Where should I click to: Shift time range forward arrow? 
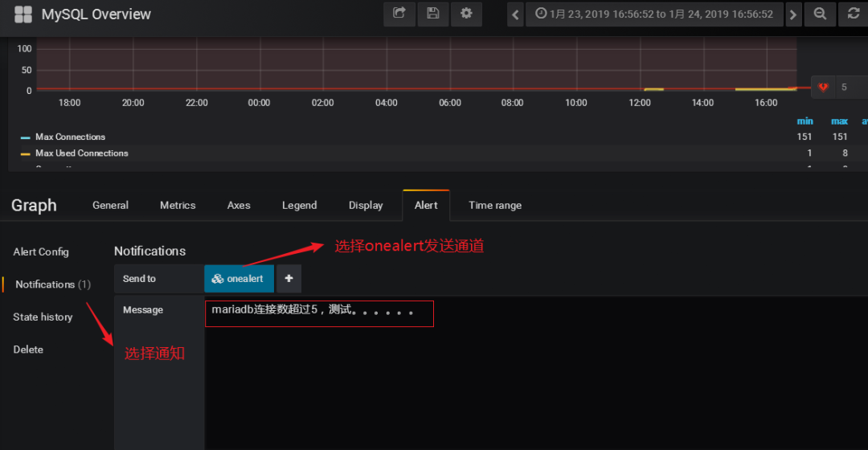792,14
